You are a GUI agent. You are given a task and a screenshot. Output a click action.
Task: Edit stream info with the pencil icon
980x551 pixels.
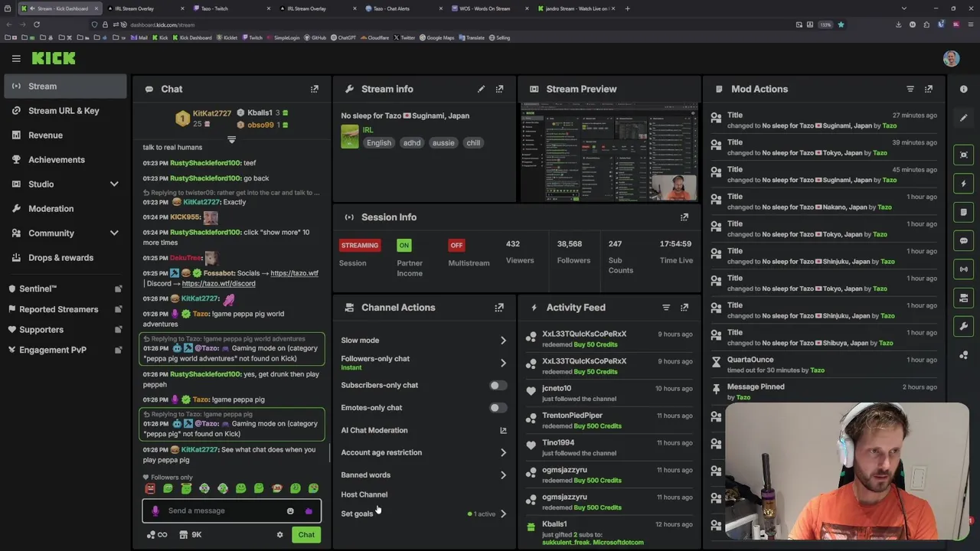point(481,89)
